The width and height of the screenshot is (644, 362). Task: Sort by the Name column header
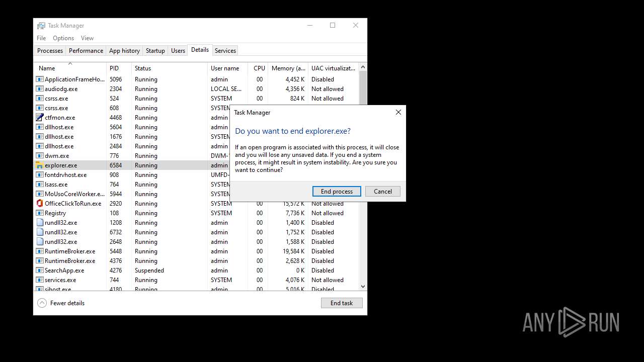coord(70,68)
